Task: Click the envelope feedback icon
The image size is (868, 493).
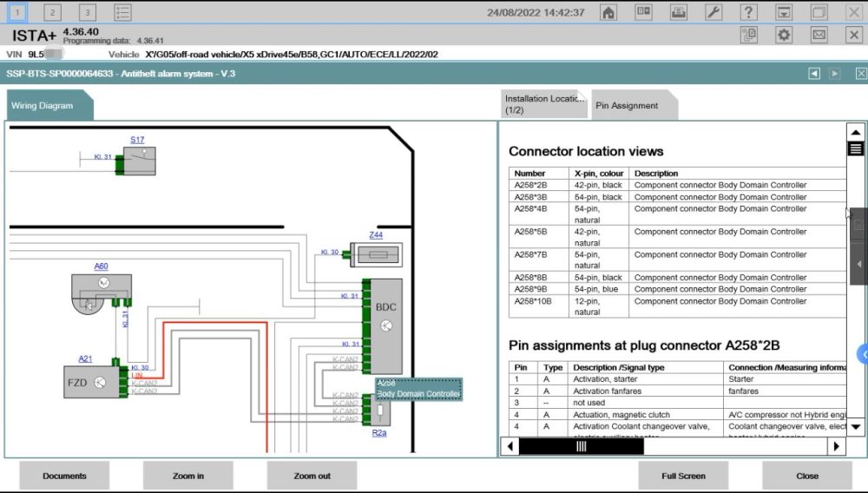Action: 819,35
